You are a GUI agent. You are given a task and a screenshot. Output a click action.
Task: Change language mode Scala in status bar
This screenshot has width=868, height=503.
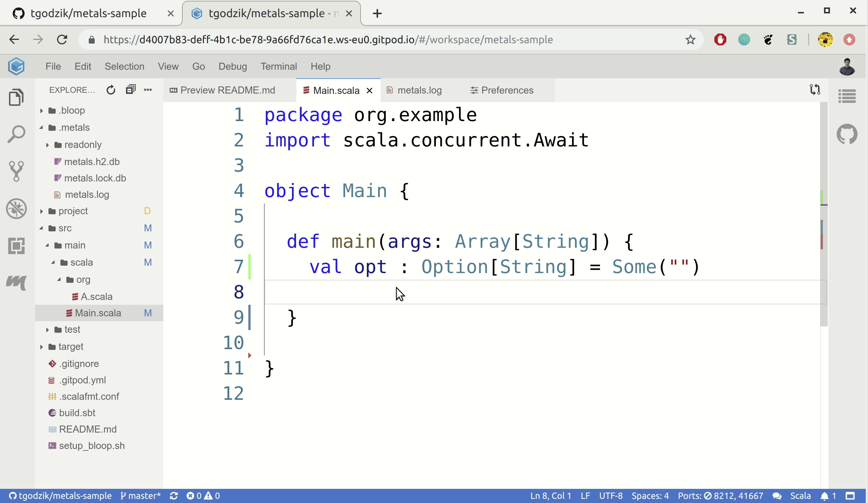(800, 496)
